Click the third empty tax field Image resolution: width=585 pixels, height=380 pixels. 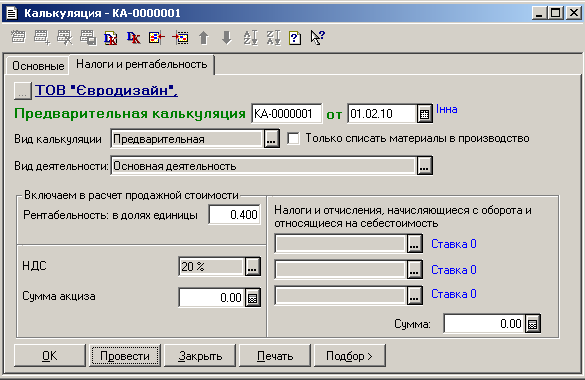point(341,295)
